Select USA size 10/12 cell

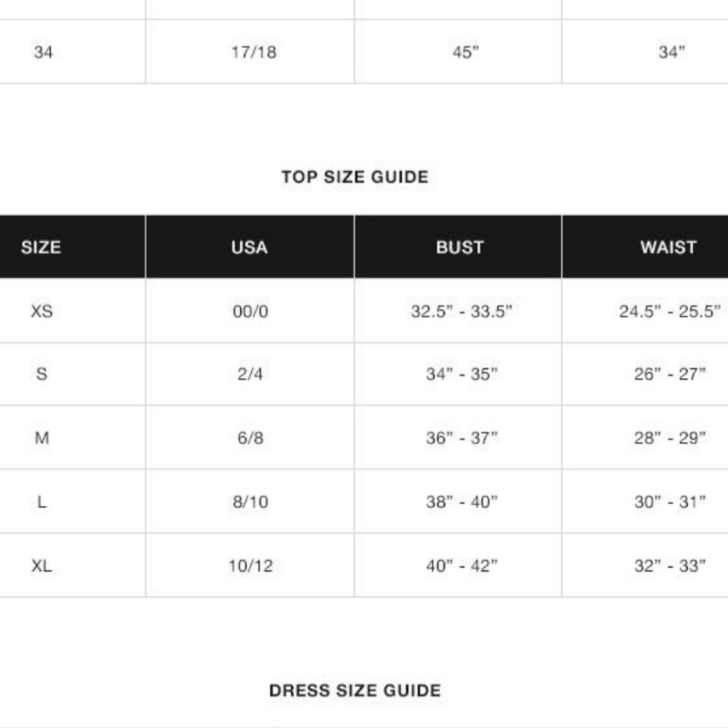(250, 566)
